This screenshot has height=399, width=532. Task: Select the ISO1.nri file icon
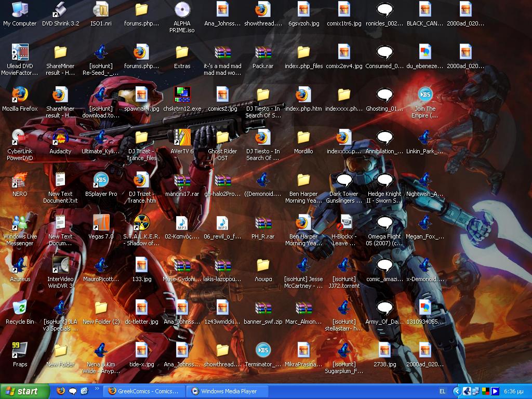click(101, 14)
